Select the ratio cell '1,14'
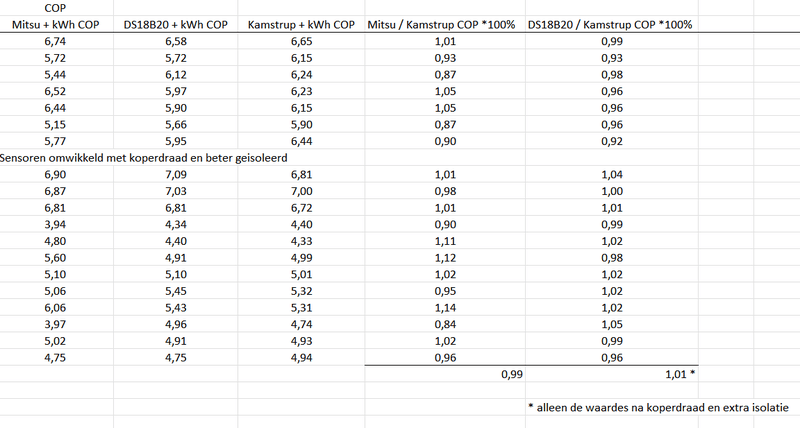Screen dimensions: 800x428 [x=445, y=308]
